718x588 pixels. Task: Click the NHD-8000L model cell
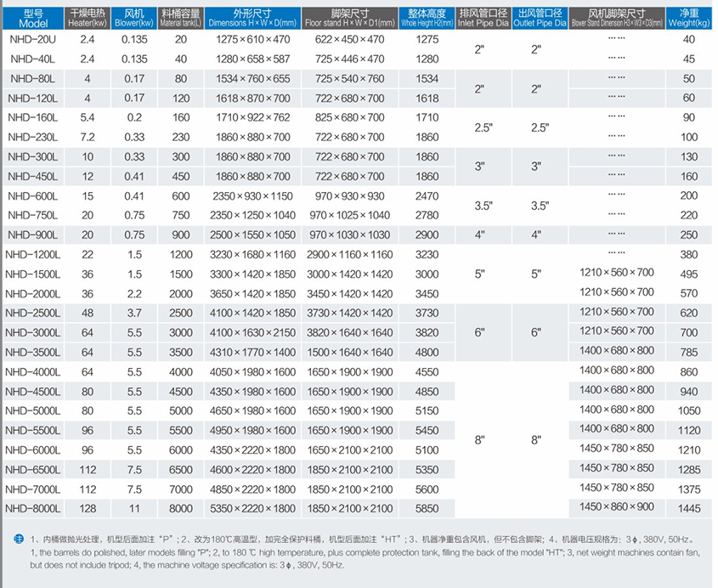tap(33, 508)
